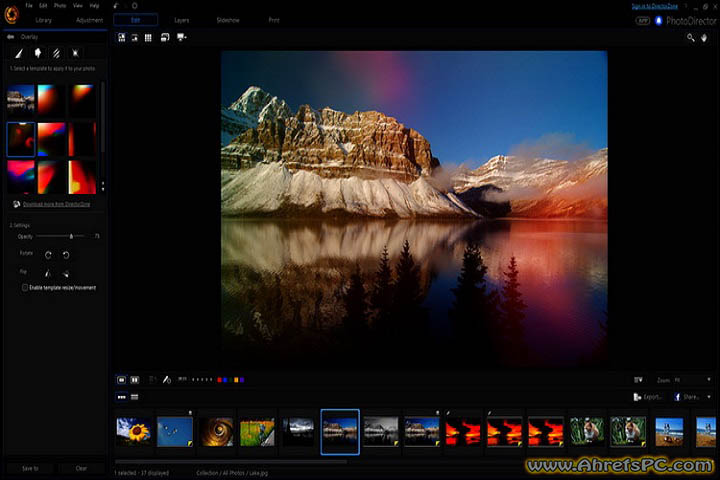The image size is (720, 480).
Task: Select the diagonal scratches overlay type icon
Action: [56, 53]
